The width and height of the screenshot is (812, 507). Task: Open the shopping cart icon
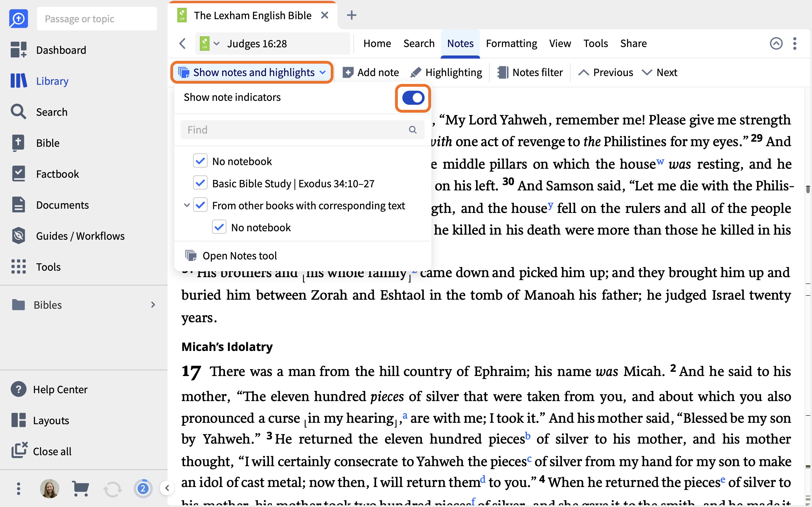(81, 489)
